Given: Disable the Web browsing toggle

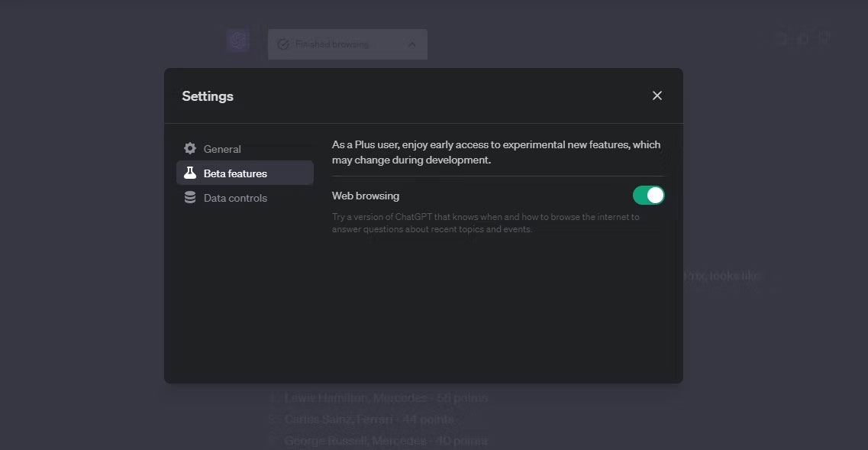Looking at the screenshot, I should (648, 195).
